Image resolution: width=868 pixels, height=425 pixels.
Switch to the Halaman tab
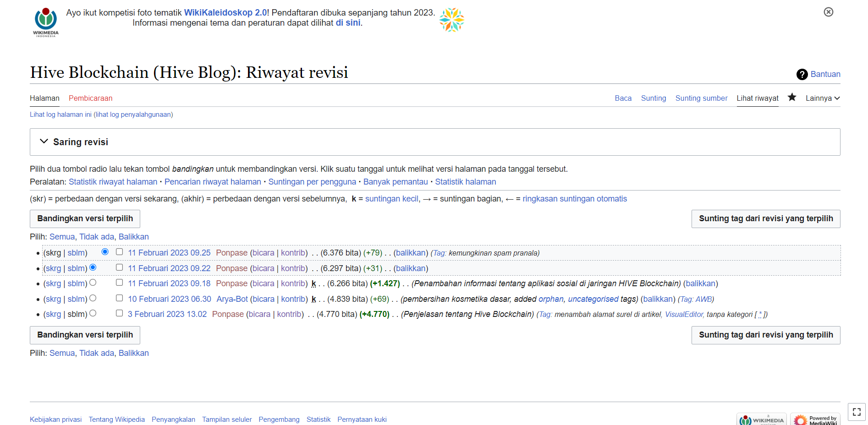click(x=44, y=98)
